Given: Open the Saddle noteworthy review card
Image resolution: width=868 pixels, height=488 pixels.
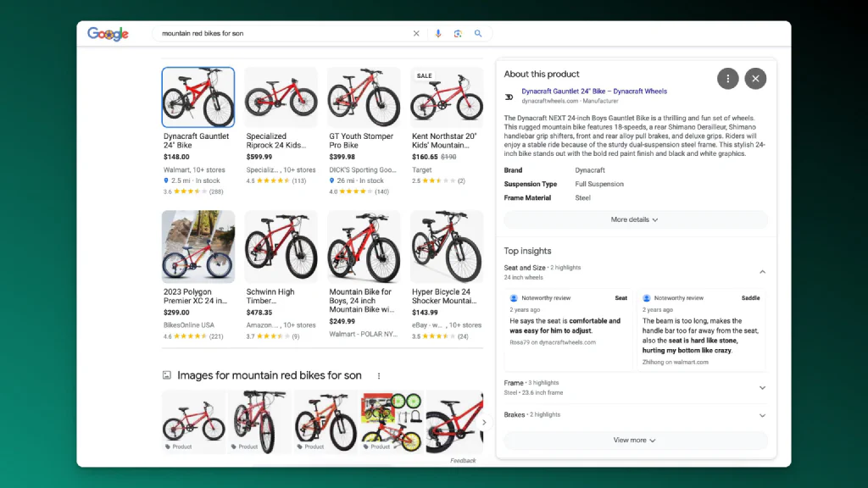Looking at the screenshot, I should (701, 330).
